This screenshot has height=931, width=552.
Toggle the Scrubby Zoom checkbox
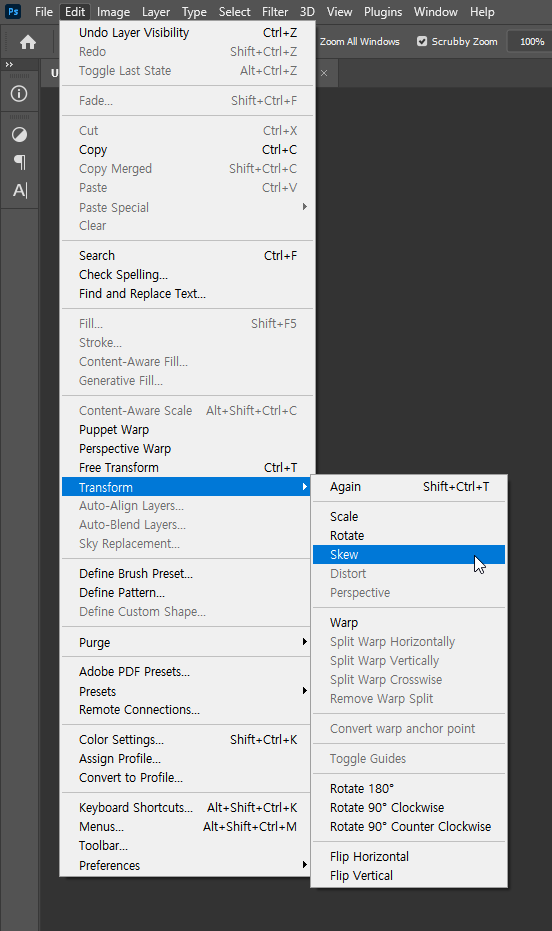pyautogui.click(x=422, y=41)
